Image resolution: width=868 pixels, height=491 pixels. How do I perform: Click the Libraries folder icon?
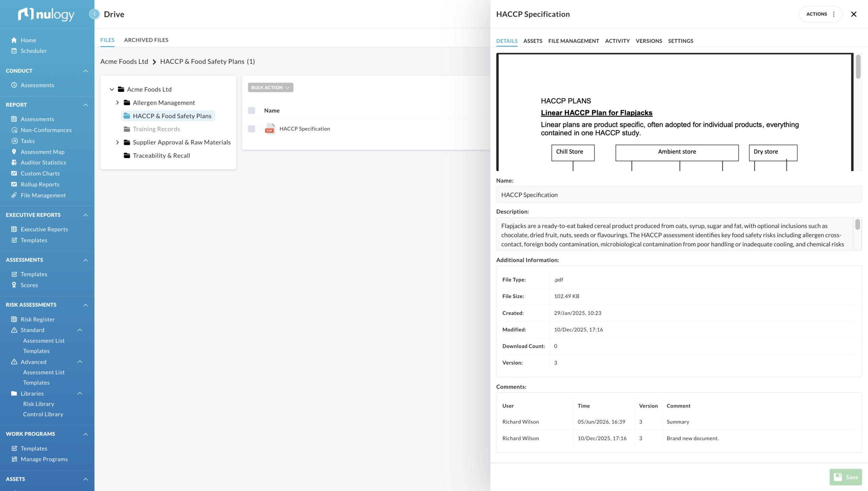[14, 393]
